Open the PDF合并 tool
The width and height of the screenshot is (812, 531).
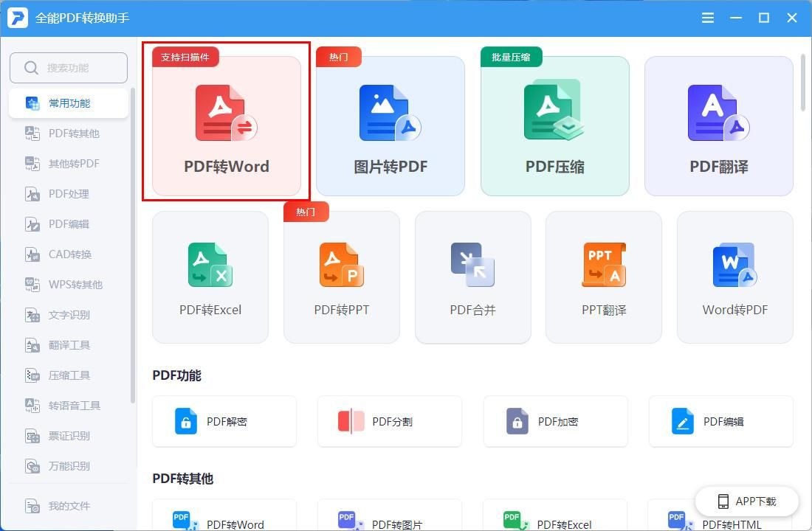click(x=472, y=277)
